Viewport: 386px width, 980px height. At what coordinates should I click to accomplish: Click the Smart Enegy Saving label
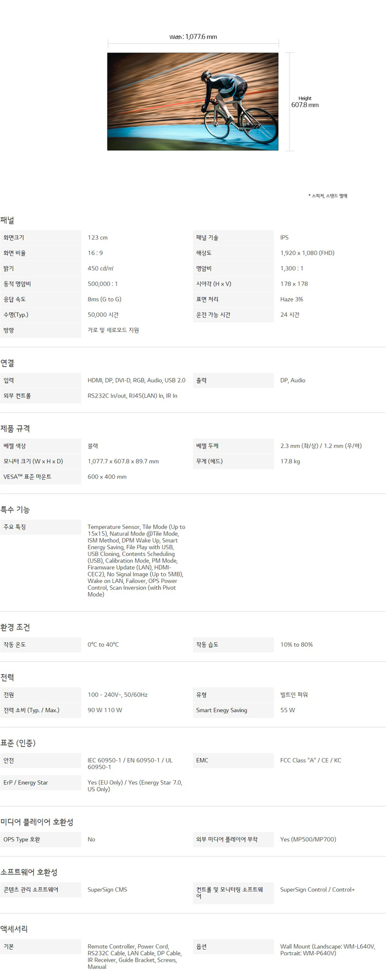(x=222, y=710)
